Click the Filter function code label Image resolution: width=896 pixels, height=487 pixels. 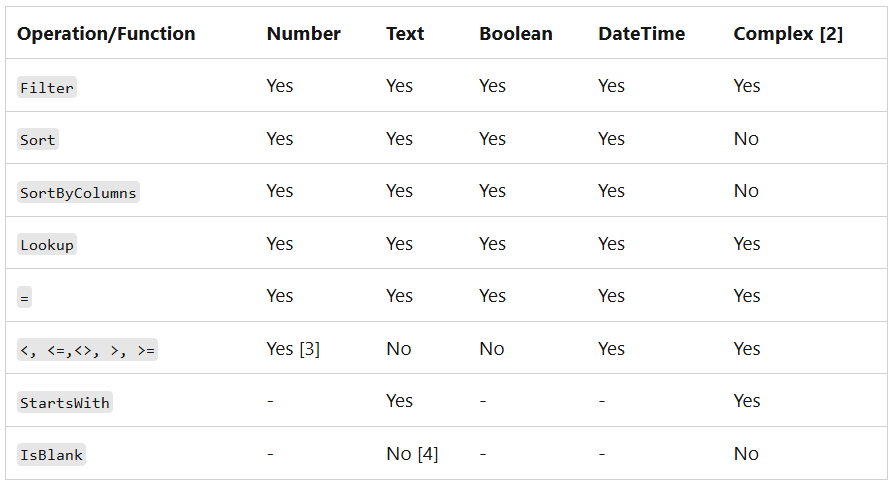47,87
